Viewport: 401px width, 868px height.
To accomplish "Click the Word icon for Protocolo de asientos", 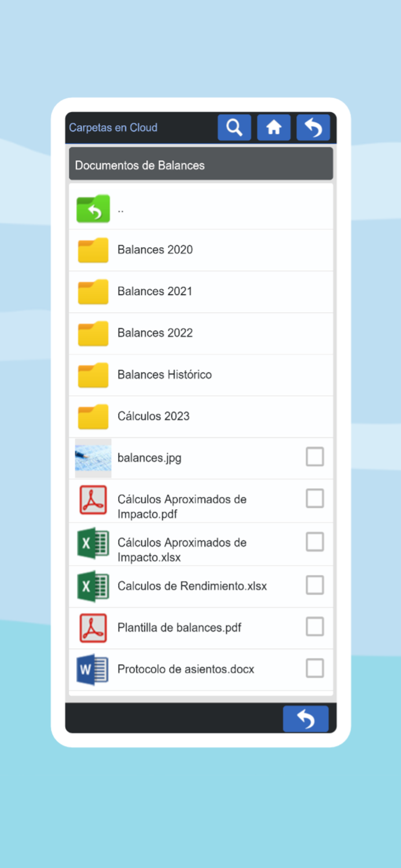I will click(x=93, y=668).
